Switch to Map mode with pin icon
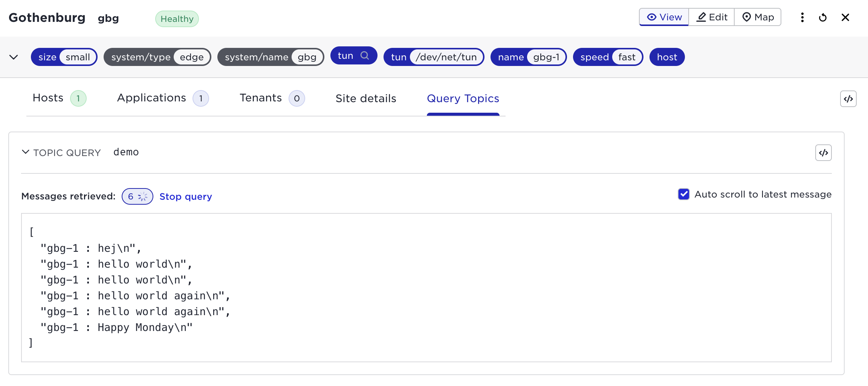Viewport: 868px width, 386px height. point(758,17)
